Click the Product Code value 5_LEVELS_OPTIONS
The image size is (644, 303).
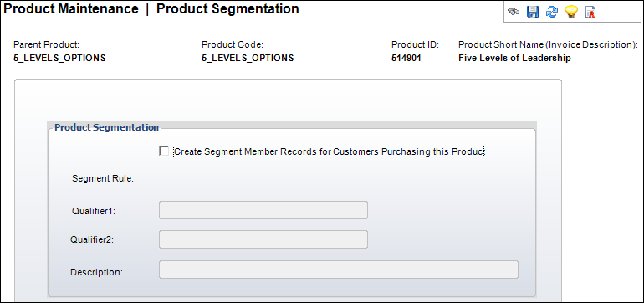coord(248,58)
